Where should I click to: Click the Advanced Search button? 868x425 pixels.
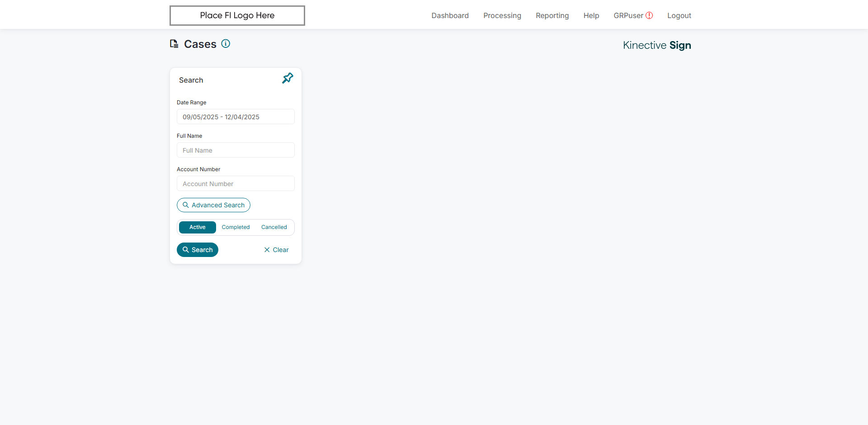tap(213, 205)
